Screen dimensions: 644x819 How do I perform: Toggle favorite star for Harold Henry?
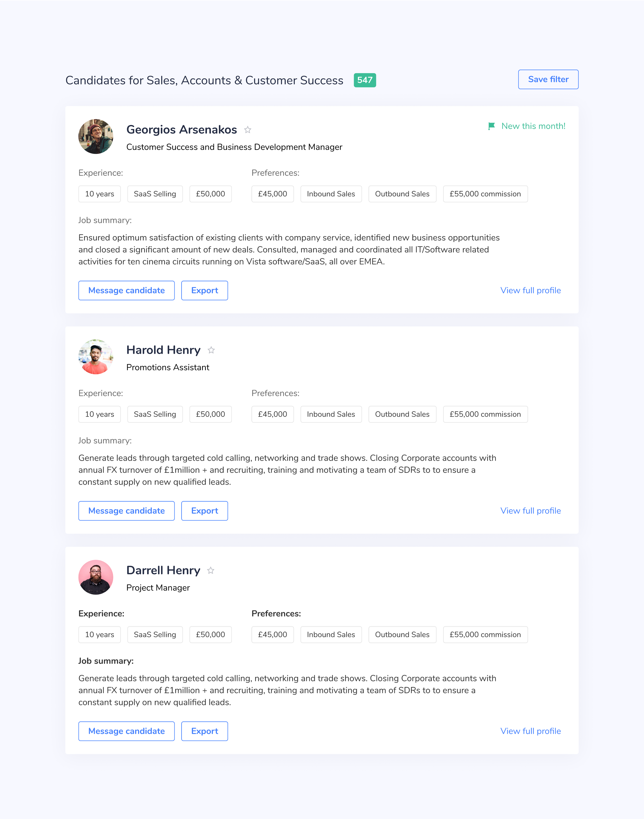(x=211, y=350)
